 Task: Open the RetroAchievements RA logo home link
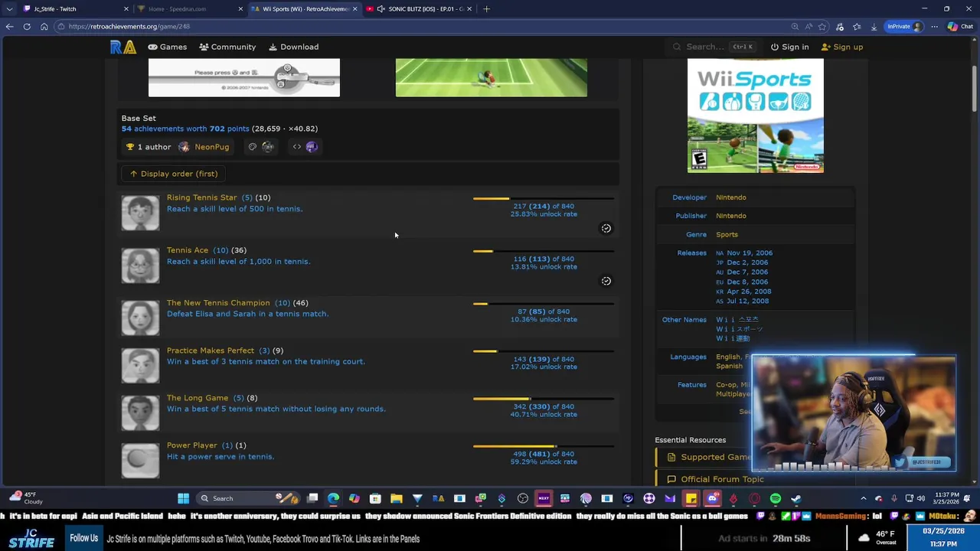point(122,47)
